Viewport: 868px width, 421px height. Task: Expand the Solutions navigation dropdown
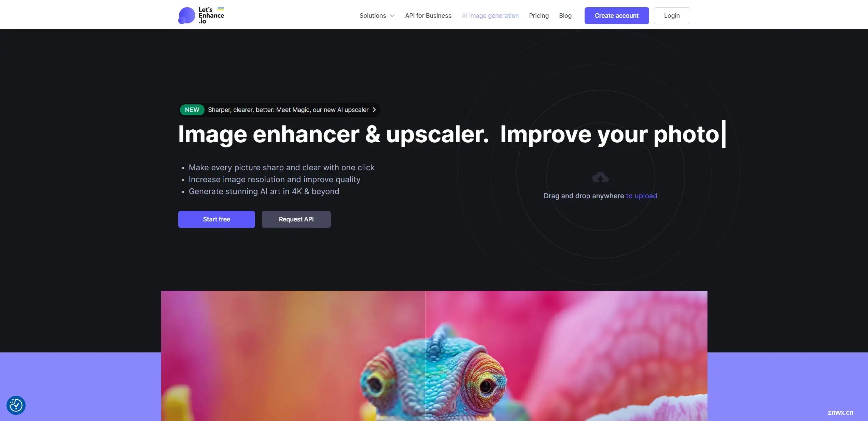click(x=376, y=15)
